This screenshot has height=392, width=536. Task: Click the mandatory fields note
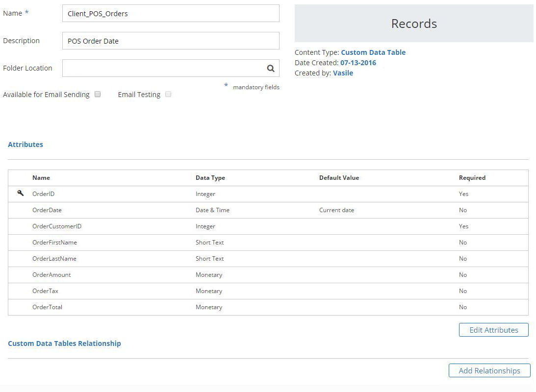pyautogui.click(x=256, y=87)
